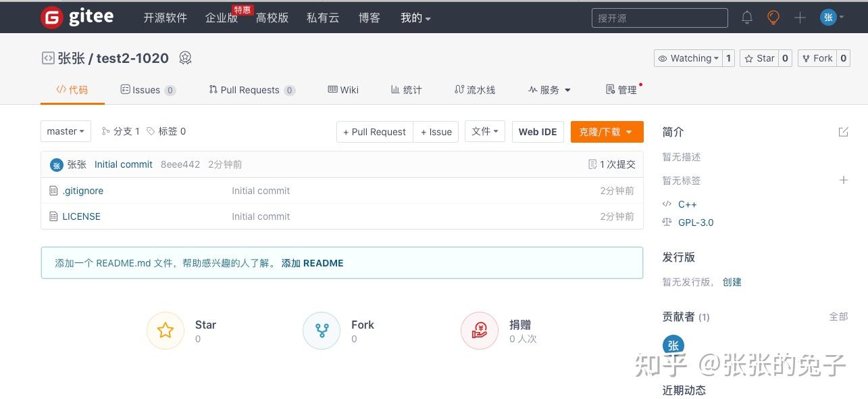
Task: Click the 搜开源 search field
Action: click(659, 18)
